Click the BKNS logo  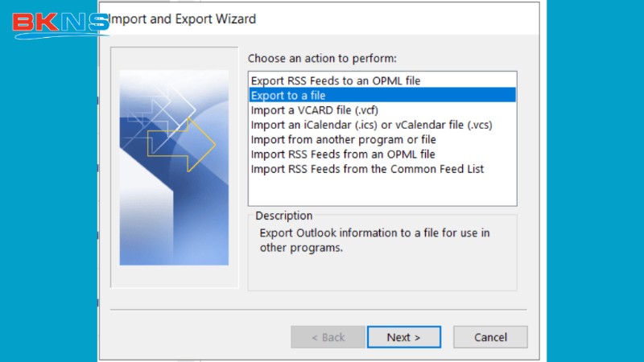[60, 23]
